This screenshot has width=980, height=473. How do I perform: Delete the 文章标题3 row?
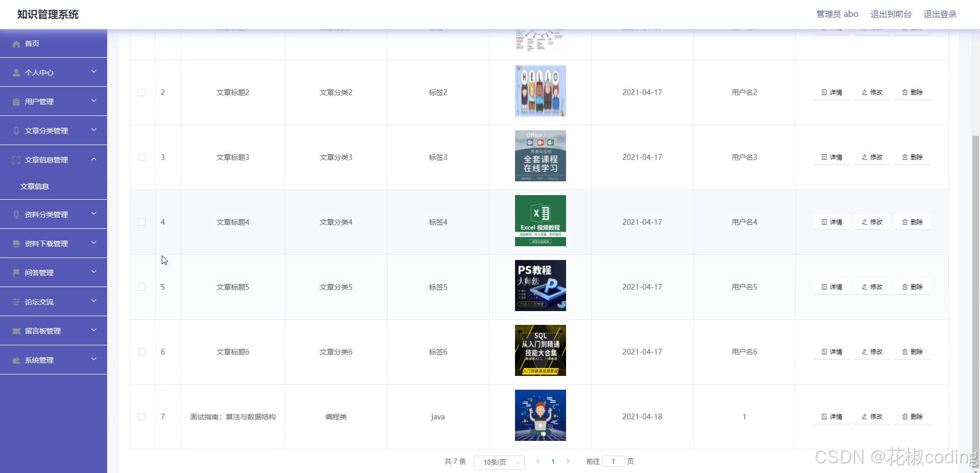tap(912, 157)
